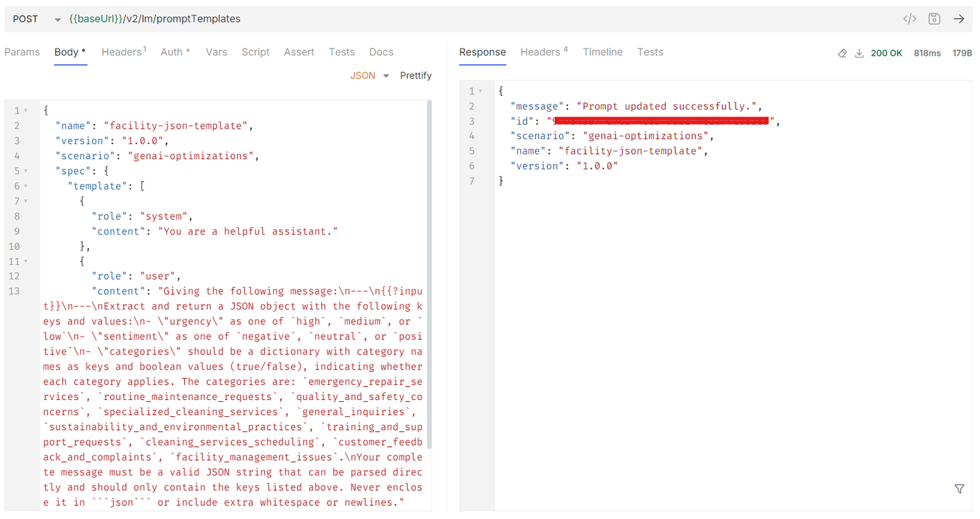The height and width of the screenshot is (519, 980).
Task: Open the response filter funnel icon
Action: (960, 488)
